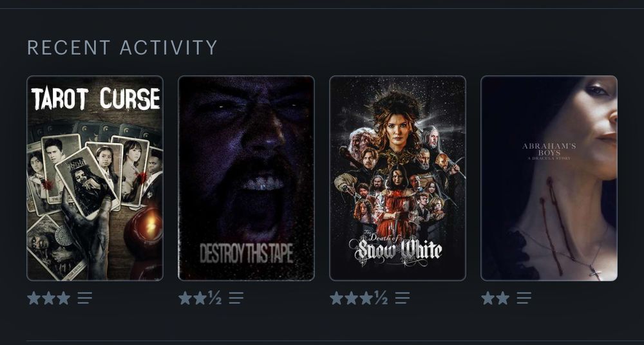Click the two-star rating below Abraham's Boys

point(495,298)
